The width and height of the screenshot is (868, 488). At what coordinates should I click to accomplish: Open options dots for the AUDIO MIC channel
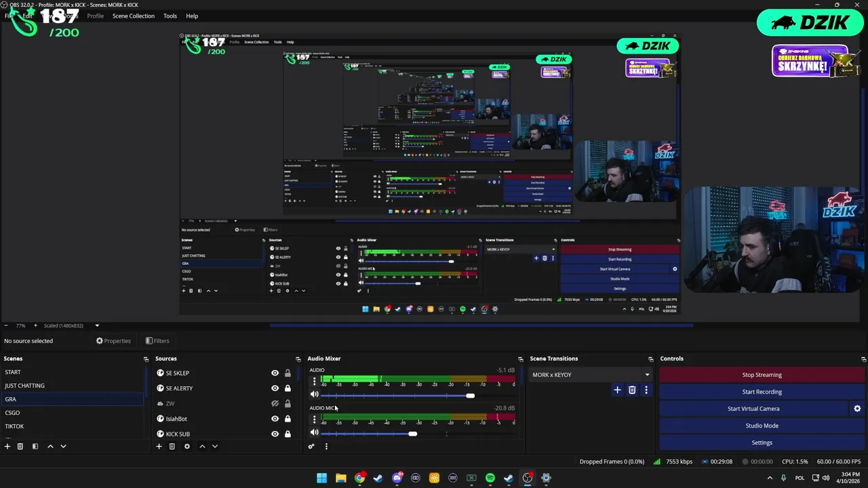314,420
